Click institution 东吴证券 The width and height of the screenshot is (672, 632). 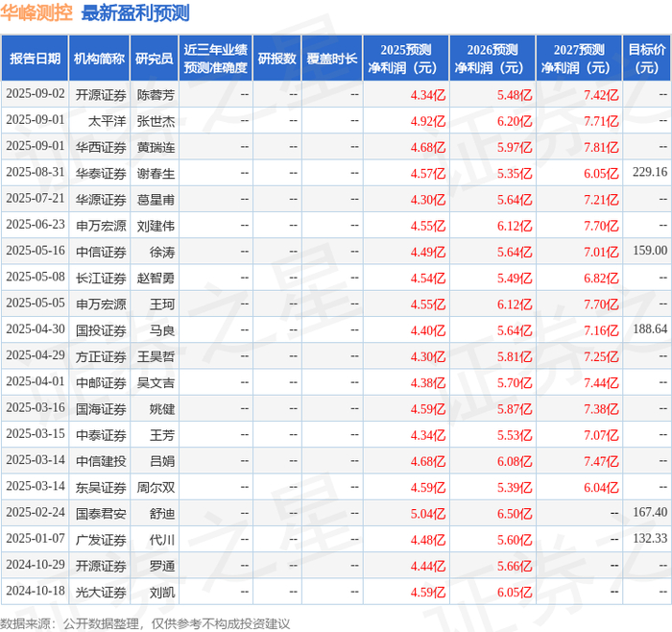pos(101,487)
